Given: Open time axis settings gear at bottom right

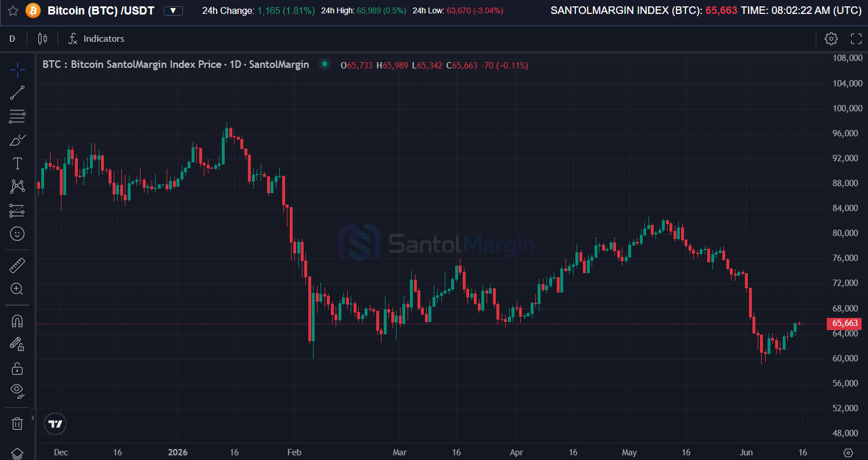Looking at the screenshot, I should (848, 452).
